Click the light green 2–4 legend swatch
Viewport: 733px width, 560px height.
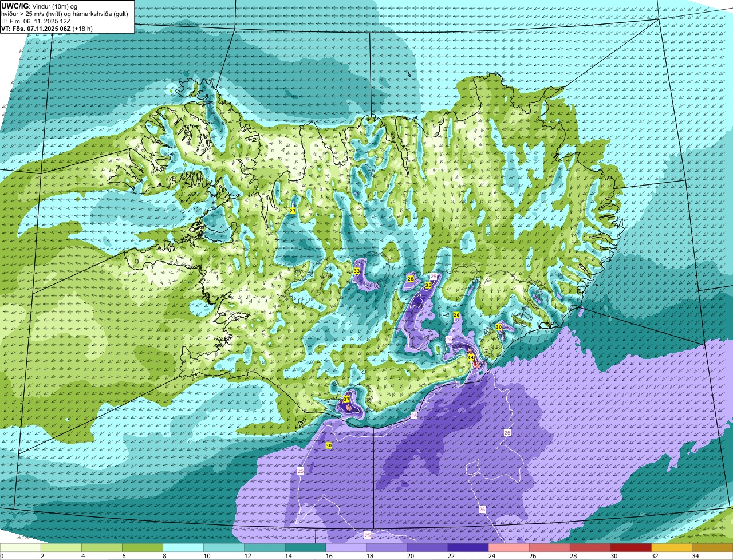pyautogui.click(x=61, y=548)
